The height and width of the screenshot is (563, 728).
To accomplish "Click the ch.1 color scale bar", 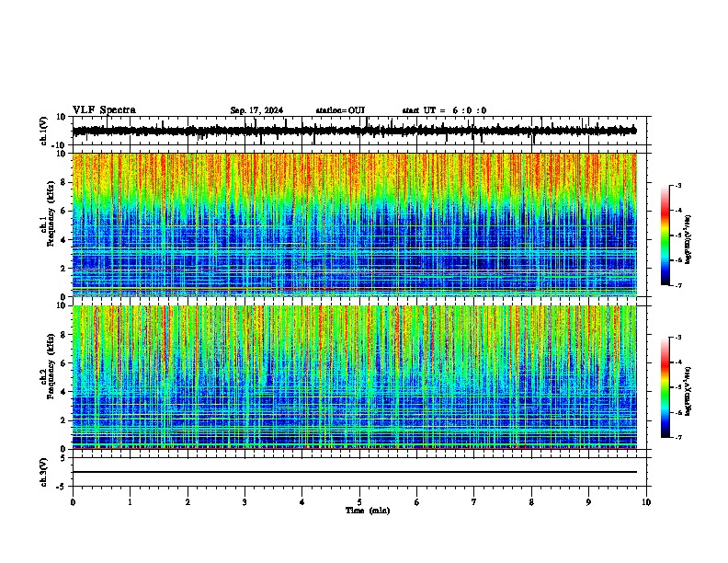I will pos(665,236).
